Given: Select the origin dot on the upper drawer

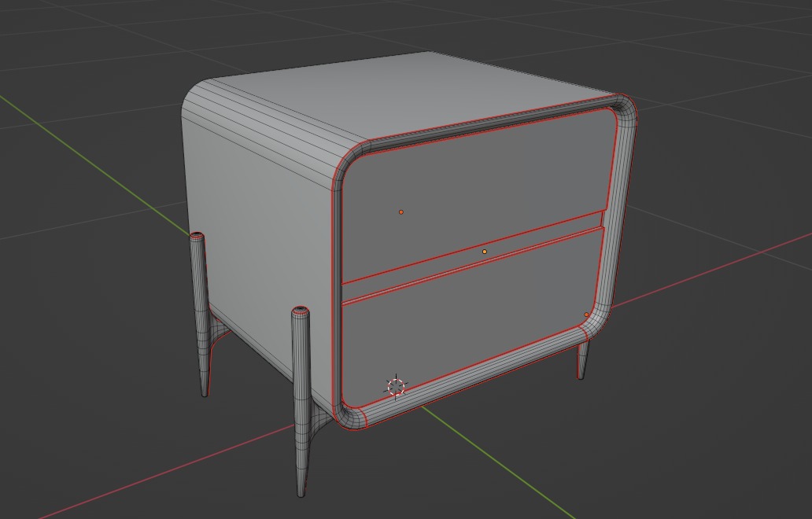Looking at the screenshot, I should 400,212.
